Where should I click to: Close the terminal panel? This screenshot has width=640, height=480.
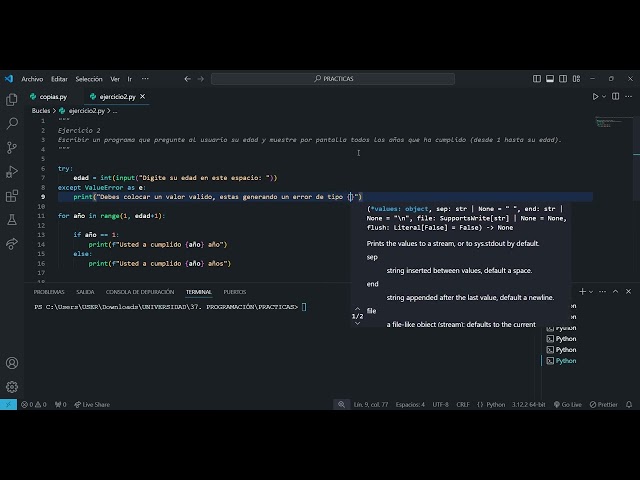pyautogui.click(x=629, y=291)
